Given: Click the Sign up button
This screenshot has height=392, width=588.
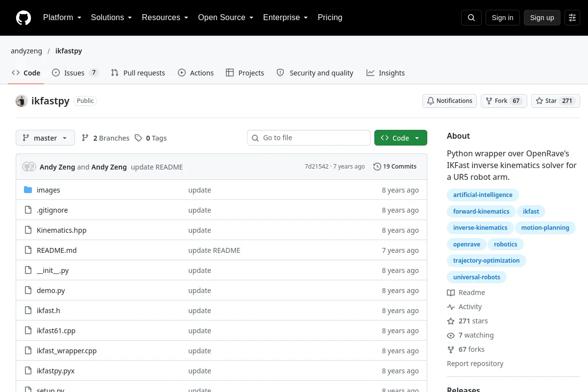Looking at the screenshot, I should pyautogui.click(x=542, y=18).
